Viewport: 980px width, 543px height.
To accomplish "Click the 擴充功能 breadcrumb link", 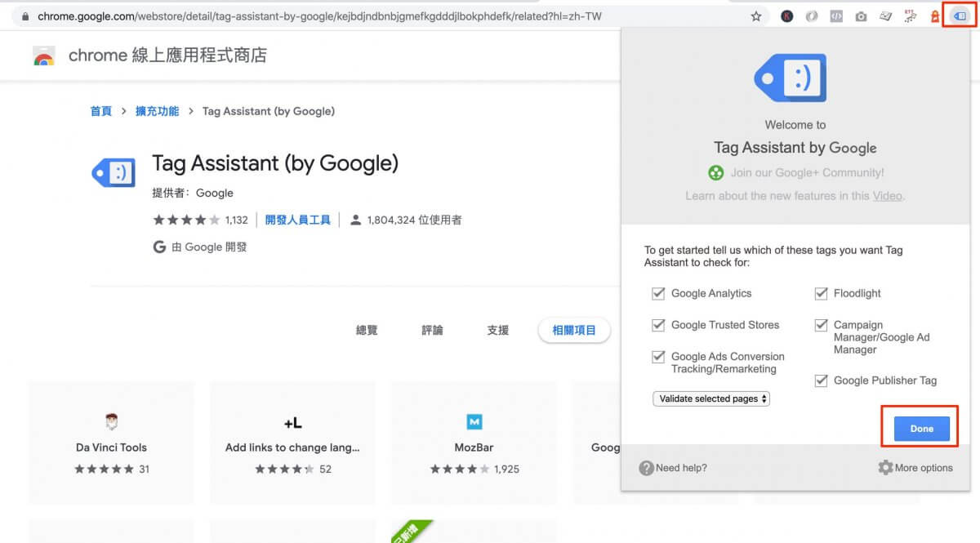I will (157, 111).
